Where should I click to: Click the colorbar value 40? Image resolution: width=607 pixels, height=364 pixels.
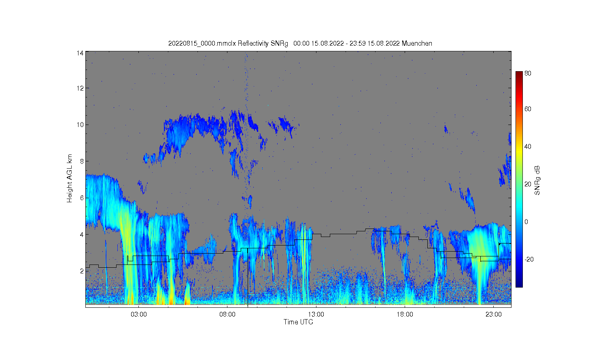coord(528,146)
